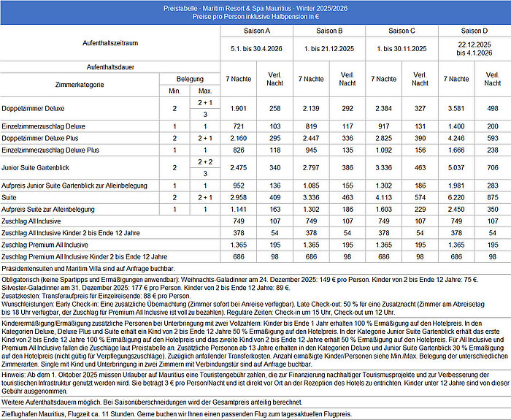Viewport: 511px width, 420px height.
Task: Select the Doppelzimmer Deluxe Plus row label
Action: pos(39,138)
